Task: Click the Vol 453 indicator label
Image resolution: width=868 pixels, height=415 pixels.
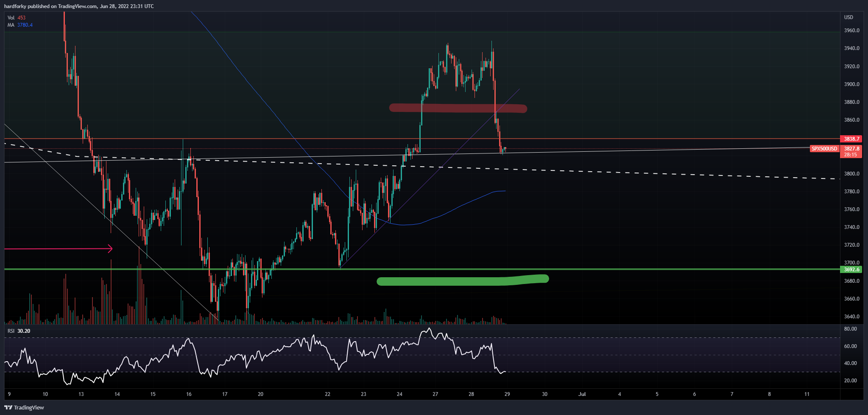Action: (17, 18)
